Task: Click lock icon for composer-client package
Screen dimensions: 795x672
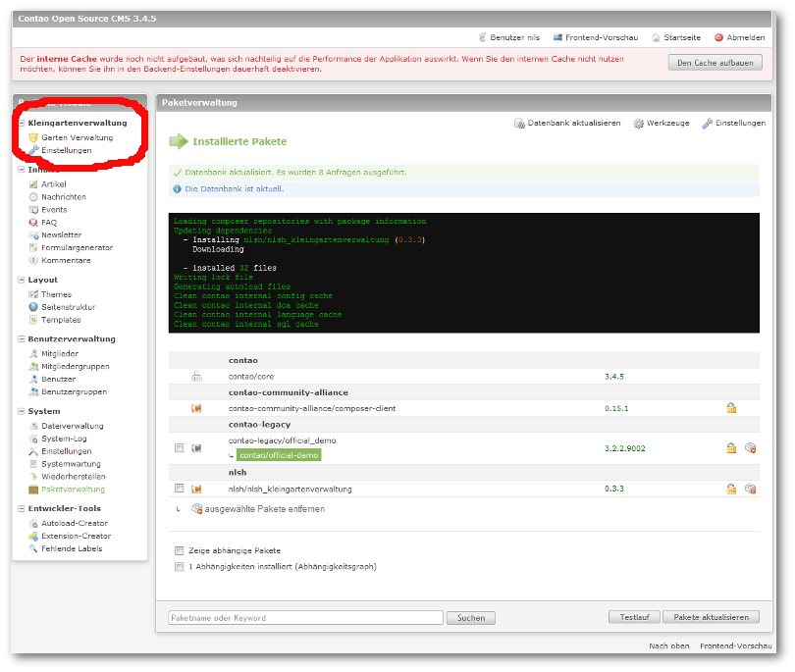Action: pos(731,408)
